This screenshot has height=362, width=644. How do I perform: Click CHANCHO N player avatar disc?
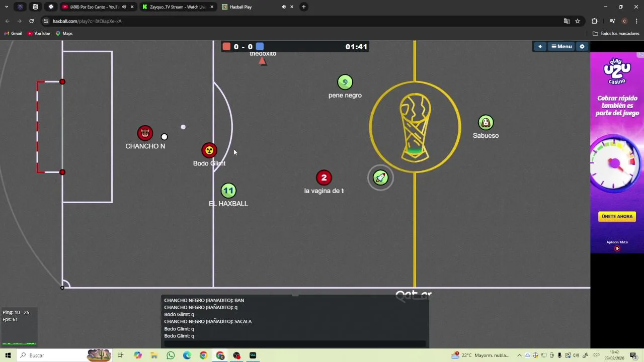(x=145, y=133)
